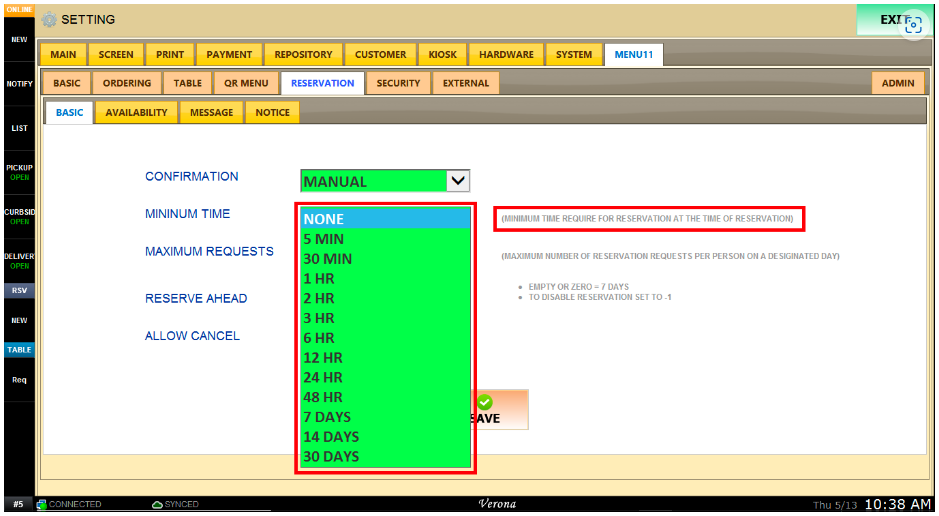Toggle CURBSIDE open status in sidebar
The width and height of the screenshot is (939, 516).
tap(19, 216)
